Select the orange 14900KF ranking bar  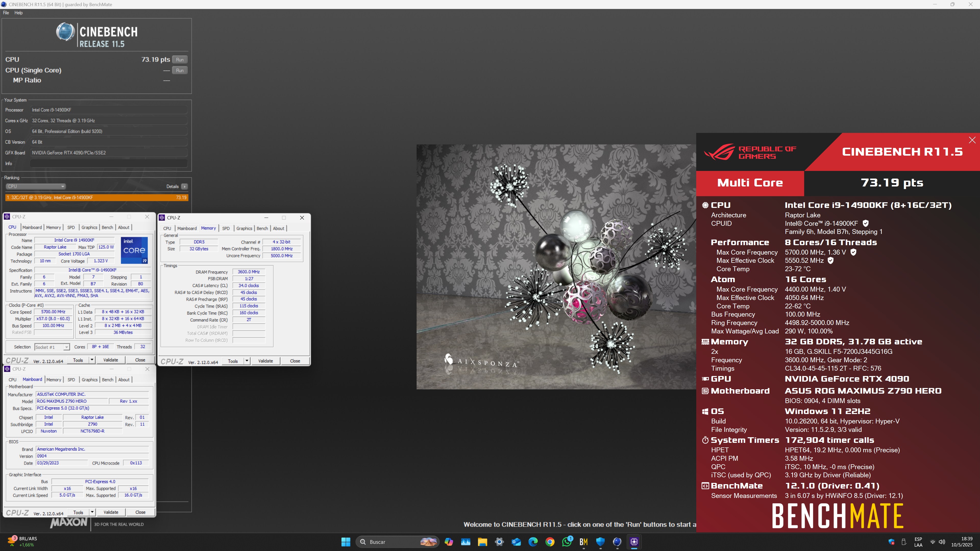coord(97,197)
